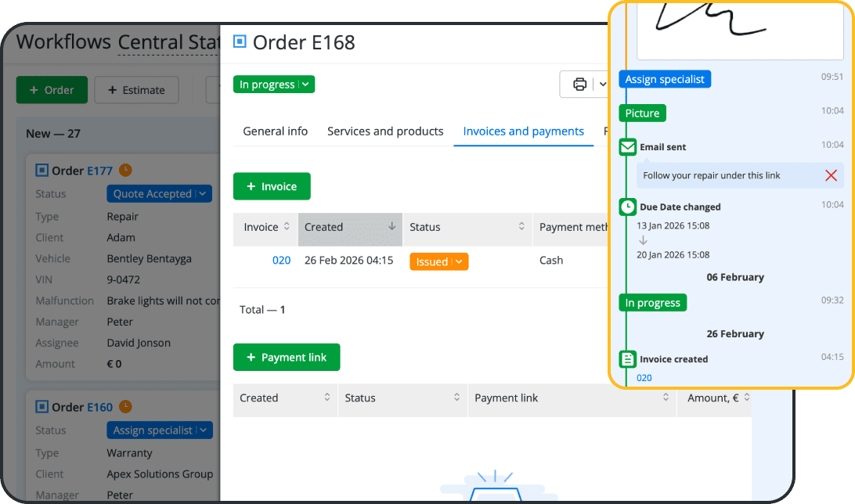Viewport: 855px width, 504px height.
Task: Click the yellow clock badge on Order E177
Action: point(125,170)
